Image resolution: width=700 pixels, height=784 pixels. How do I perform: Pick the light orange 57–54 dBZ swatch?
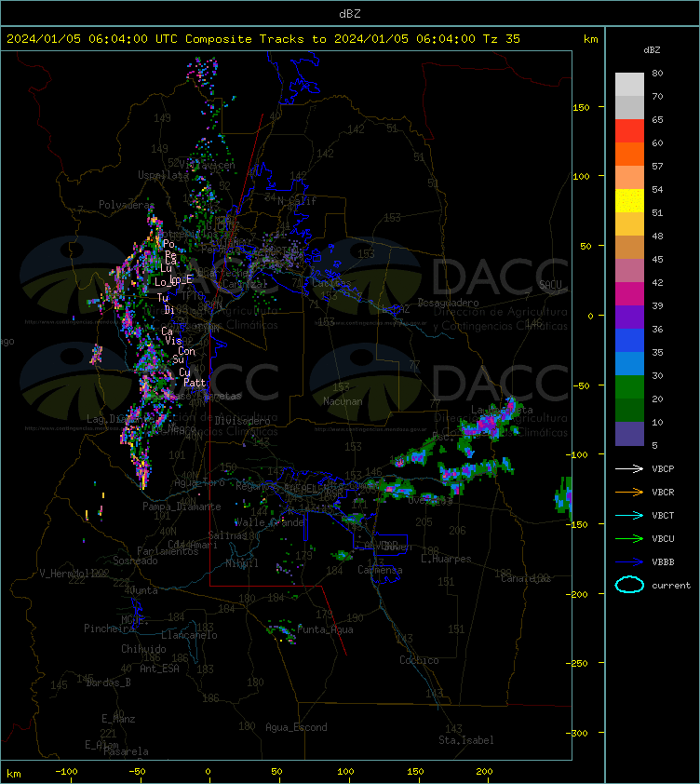tap(629, 178)
